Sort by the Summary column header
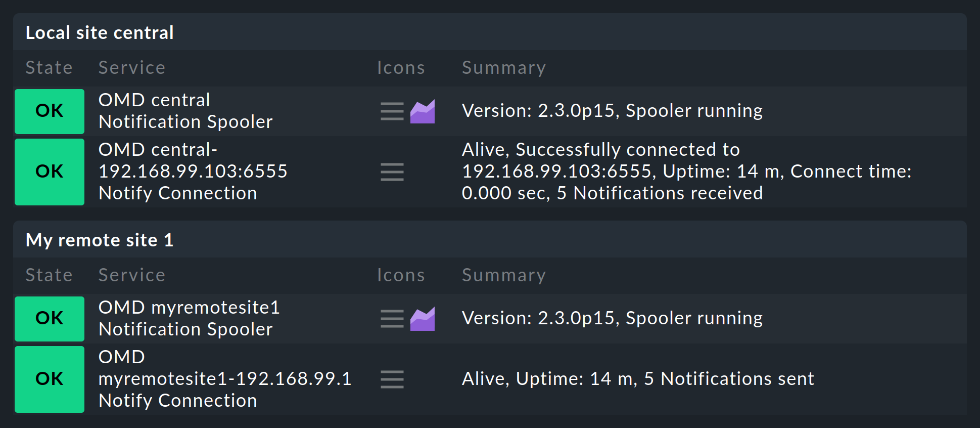The height and width of the screenshot is (428, 980). click(503, 67)
